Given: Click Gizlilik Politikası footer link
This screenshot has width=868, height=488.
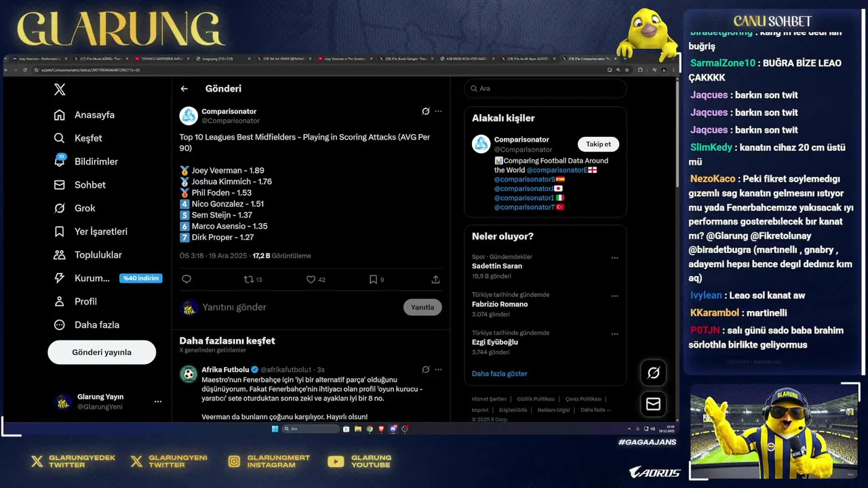Looking at the screenshot, I should pos(536,399).
